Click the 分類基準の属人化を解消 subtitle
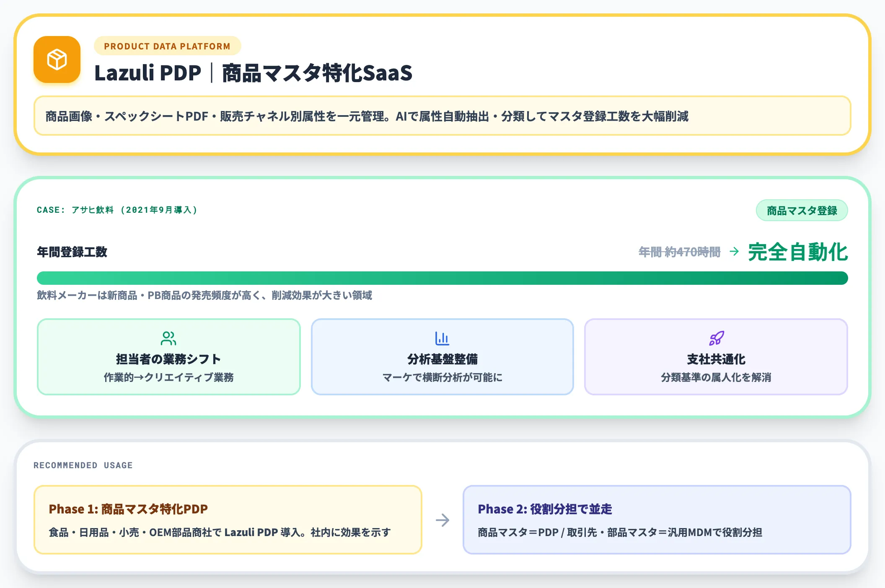Image resolution: width=885 pixels, height=588 pixels. click(716, 377)
